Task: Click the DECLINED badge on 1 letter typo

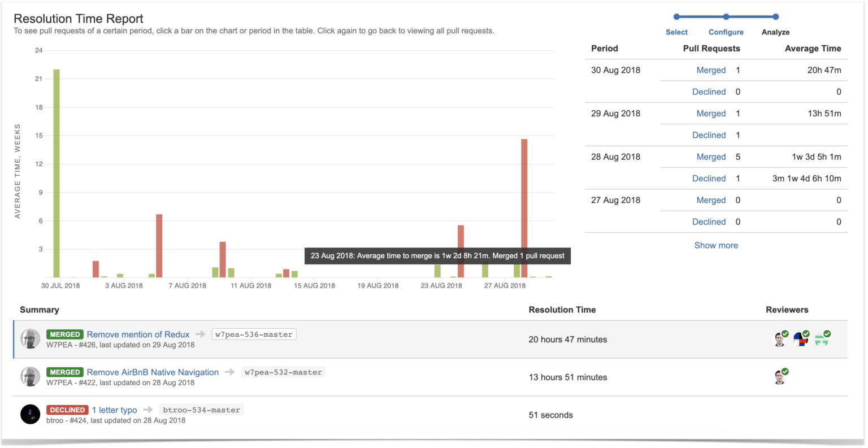Action: [x=67, y=410]
